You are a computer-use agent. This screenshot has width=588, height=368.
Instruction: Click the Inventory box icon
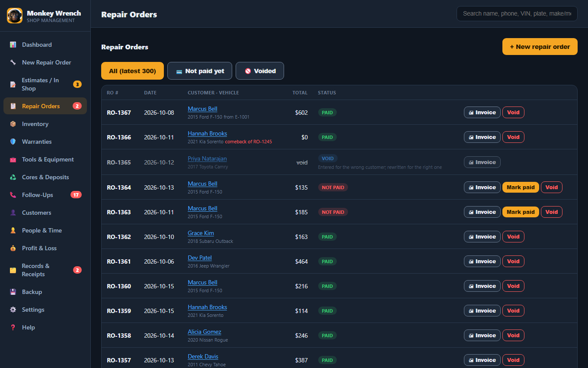click(13, 124)
